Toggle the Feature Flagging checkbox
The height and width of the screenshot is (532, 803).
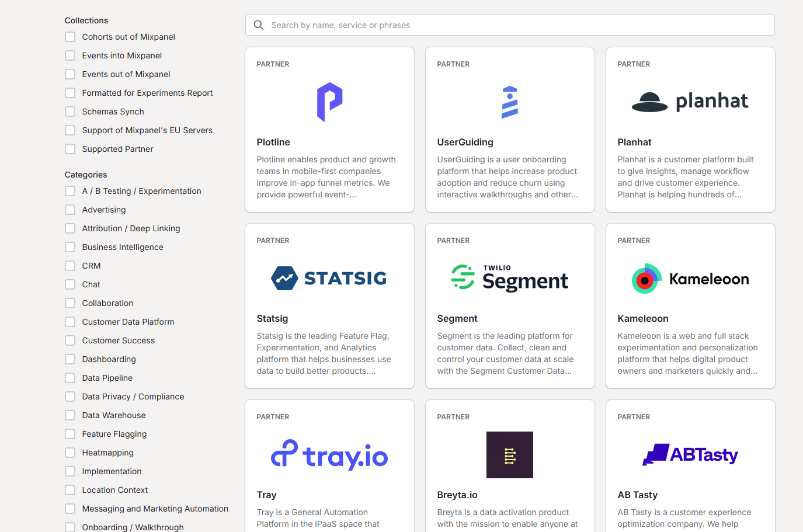tap(70, 434)
